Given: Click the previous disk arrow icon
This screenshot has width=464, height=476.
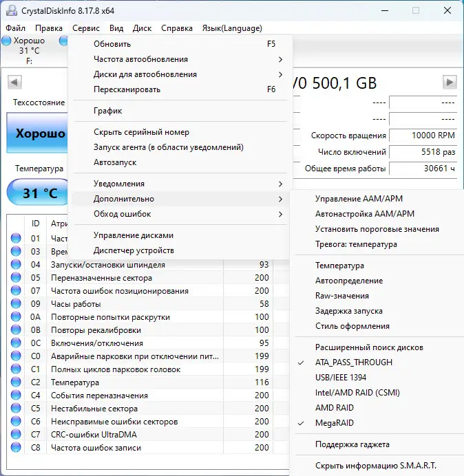Looking at the screenshot, I should pos(14,83).
